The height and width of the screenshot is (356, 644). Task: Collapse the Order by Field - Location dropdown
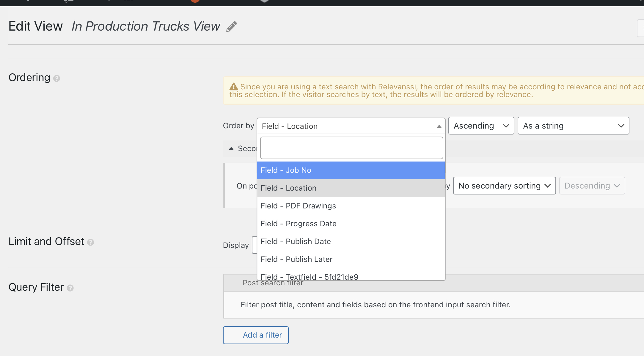pyautogui.click(x=351, y=126)
